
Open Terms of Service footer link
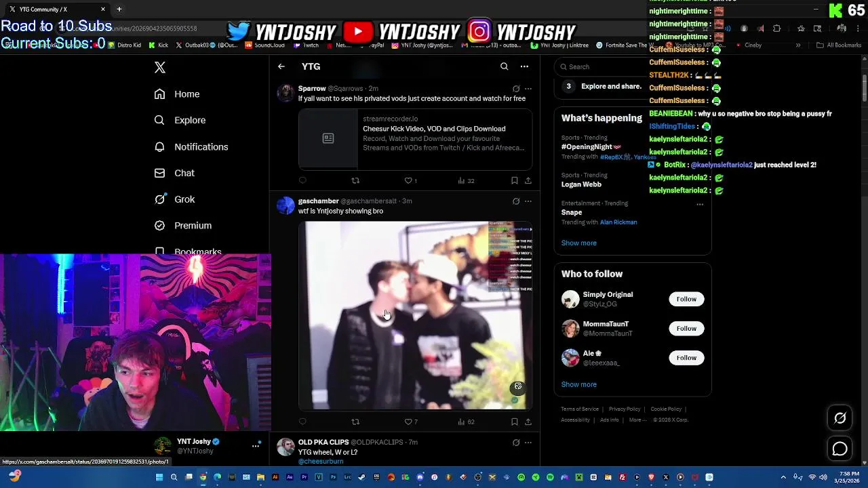click(580, 409)
